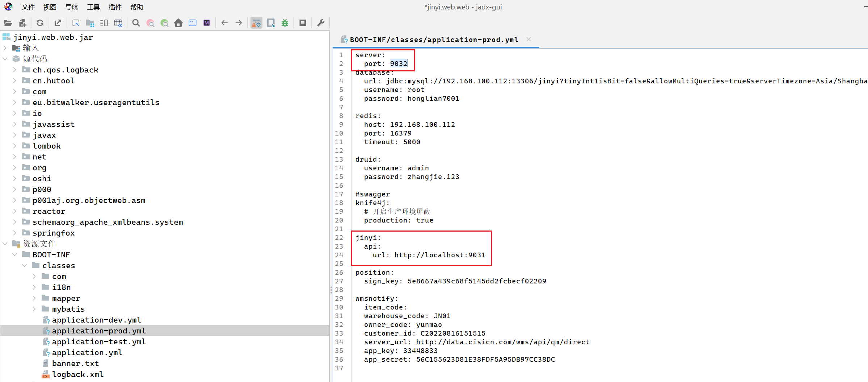Collapse the BOOT-INF folder node

click(x=14, y=254)
